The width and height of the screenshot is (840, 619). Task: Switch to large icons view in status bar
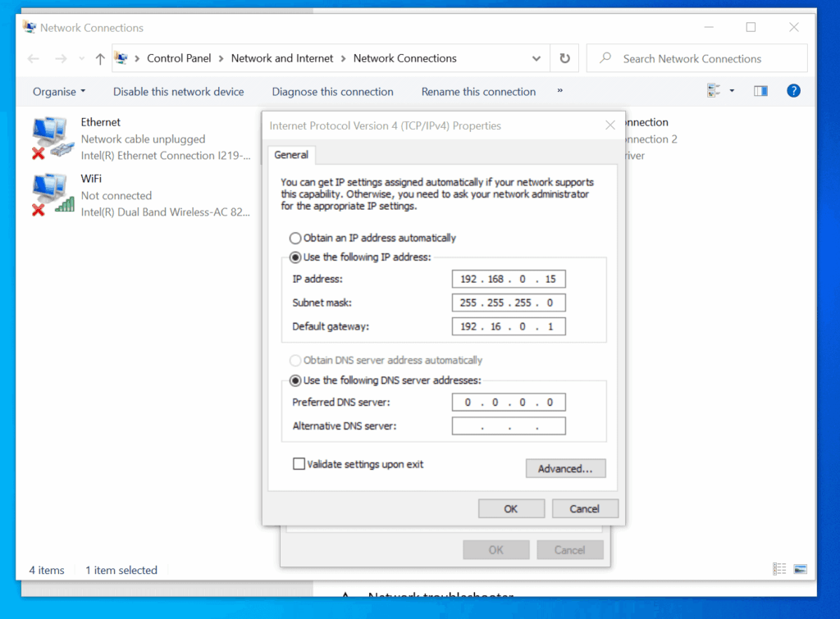(x=801, y=569)
